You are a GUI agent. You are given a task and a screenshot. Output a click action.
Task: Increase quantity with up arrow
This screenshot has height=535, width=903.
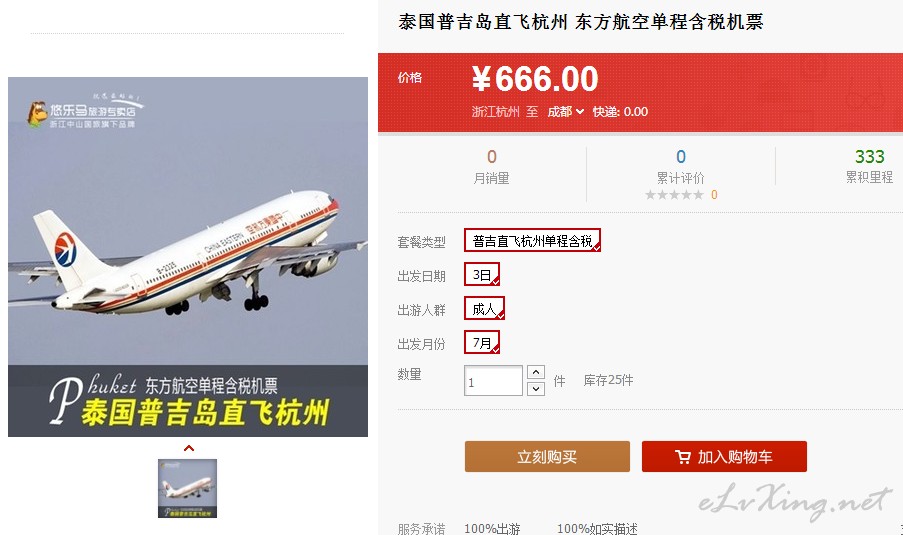click(x=536, y=372)
